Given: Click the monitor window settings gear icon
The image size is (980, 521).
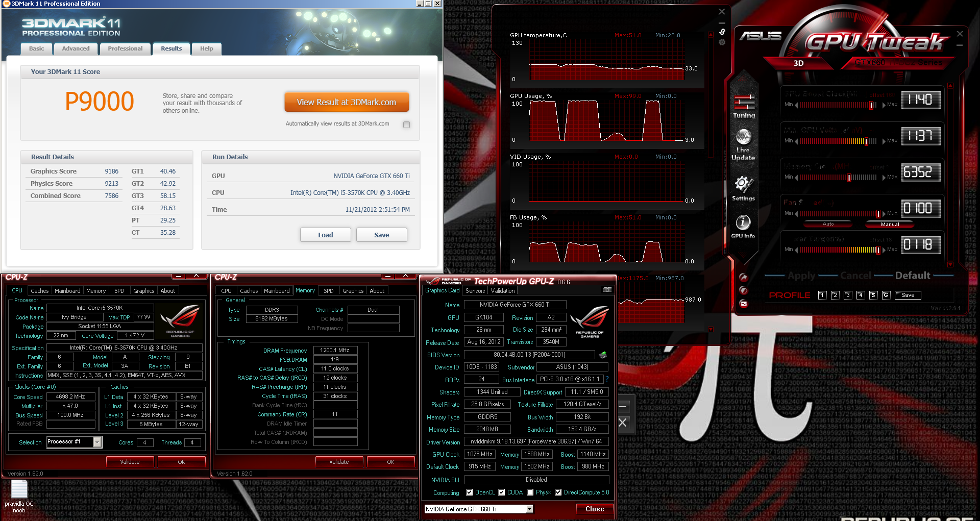Looking at the screenshot, I should [722, 42].
